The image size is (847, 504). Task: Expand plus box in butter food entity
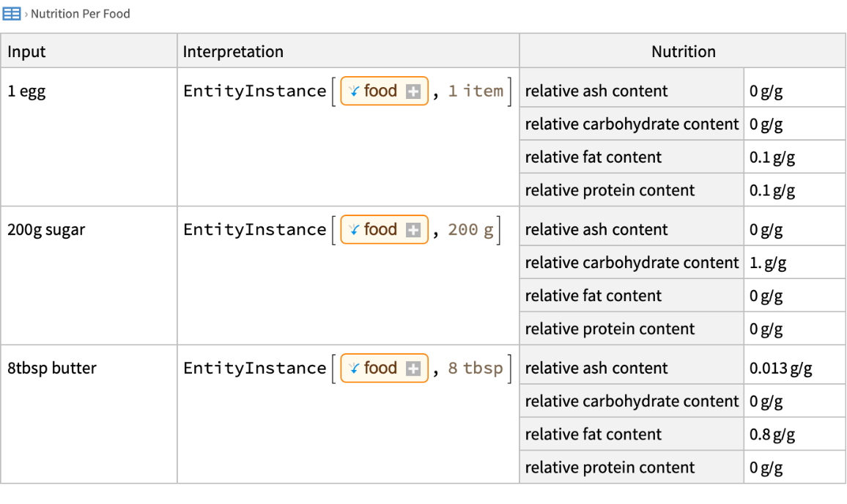[413, 368]
